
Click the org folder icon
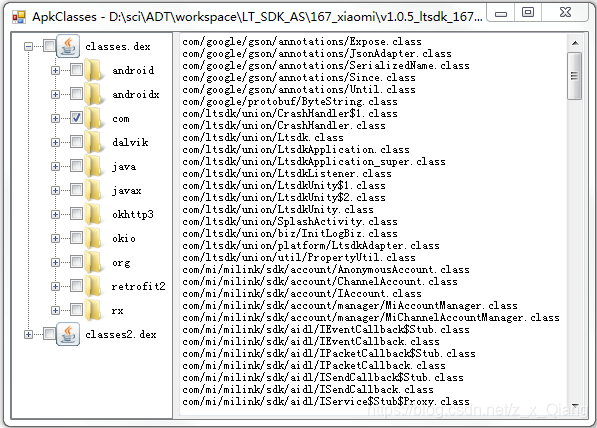tap(93, 262)
